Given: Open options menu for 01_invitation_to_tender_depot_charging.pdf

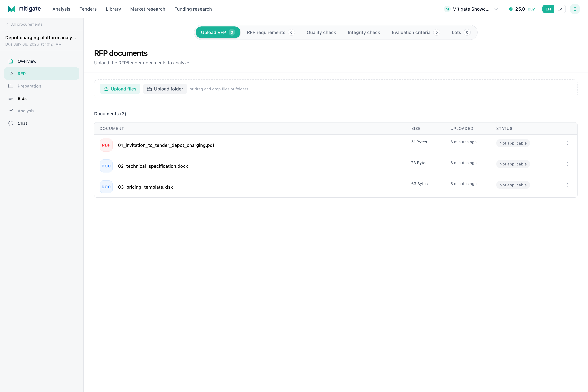Looking at the screenshot, I should pyautogui.click(x=567, y=143).
